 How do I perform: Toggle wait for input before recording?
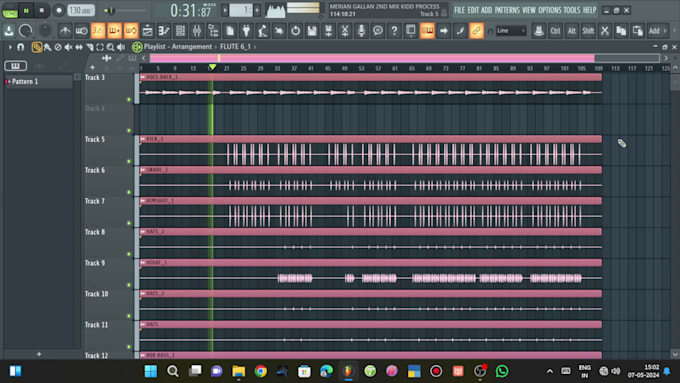point(82,31)
